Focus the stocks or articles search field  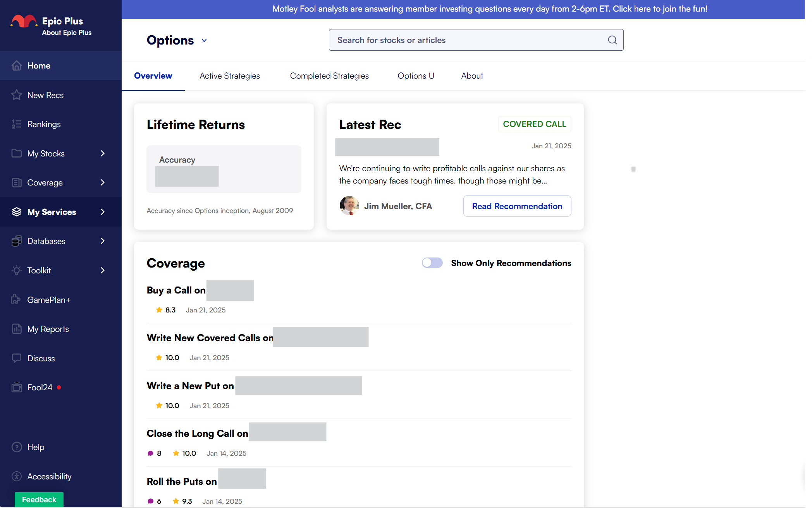pyautogui.click(x=465, y=40)
